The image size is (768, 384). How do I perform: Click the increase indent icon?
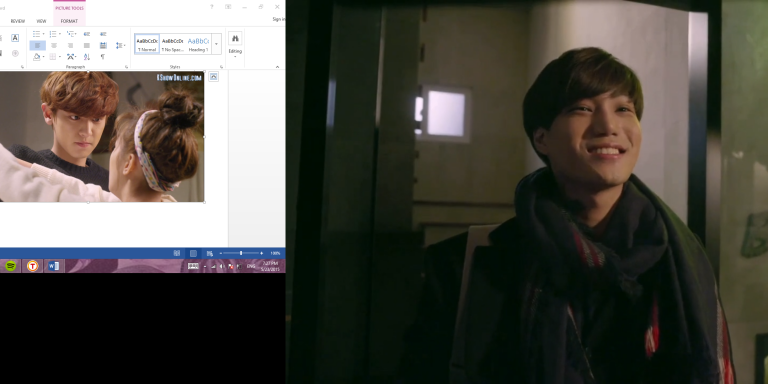coord(103,34)
